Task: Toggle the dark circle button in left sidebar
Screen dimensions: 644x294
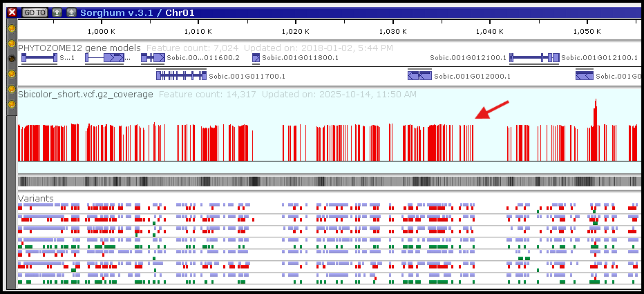Action: (x=12, y=59)
